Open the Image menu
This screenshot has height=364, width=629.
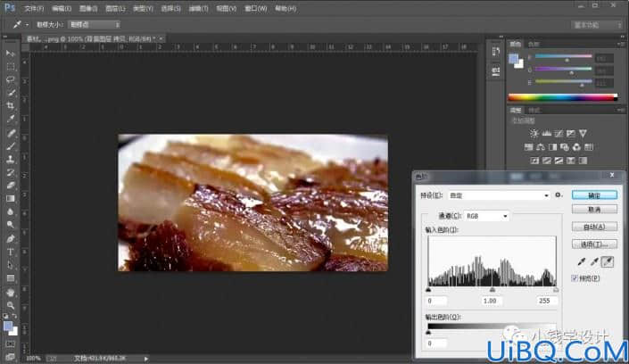tap(88, 8)
